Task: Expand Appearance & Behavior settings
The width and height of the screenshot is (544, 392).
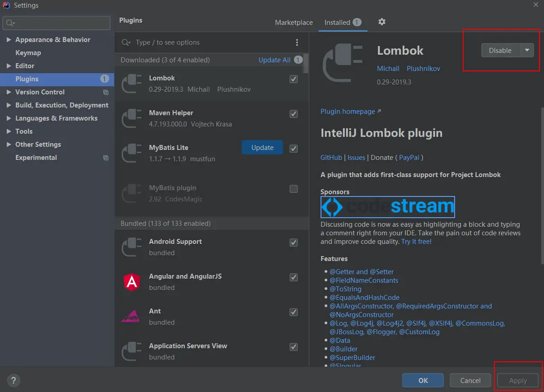Action: pos(9,40)
